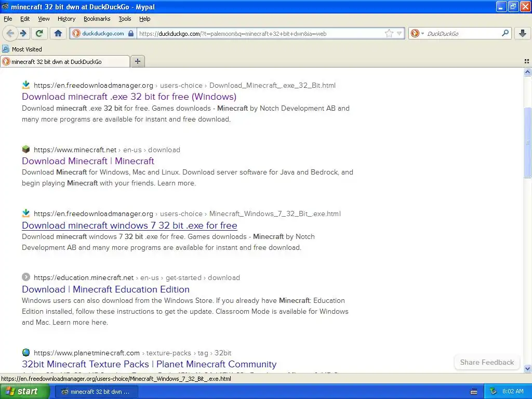Click the duckduckgo.com site identity label

tap(103, 33)
